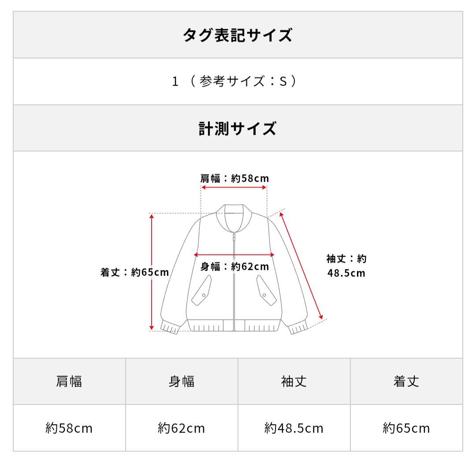Click the 肩幅：約58cm diagram label
Viewport: 476px width, 457px height.
[234, 178]
